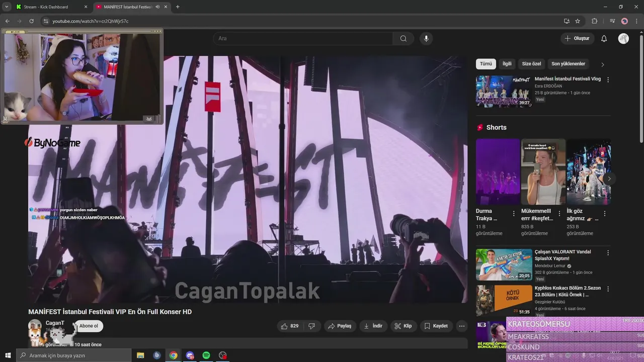Open options for Kyphlos Kıskacı video
Viewport: 644px width, 362px height.
point(608,289)
